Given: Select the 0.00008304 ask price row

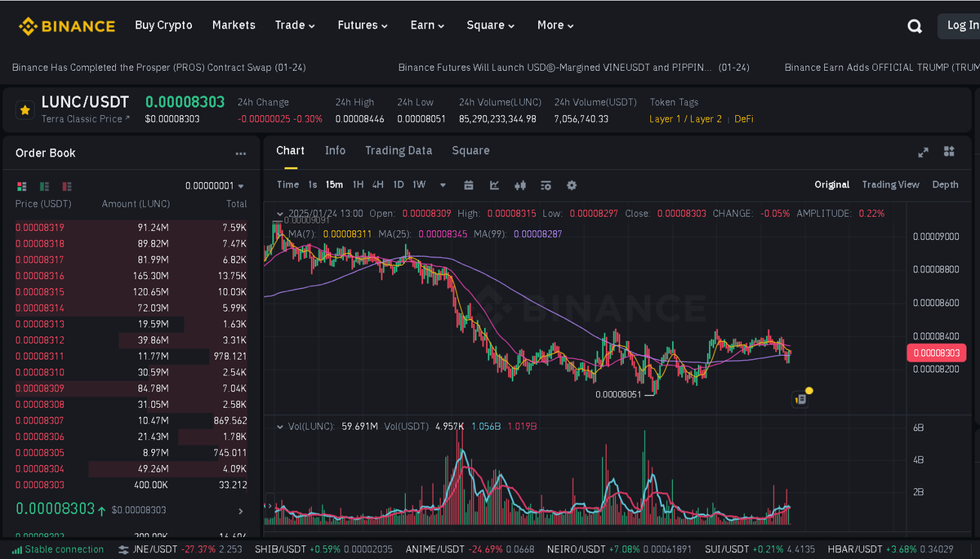Looking at the screenshot, I should click(131, 469).
